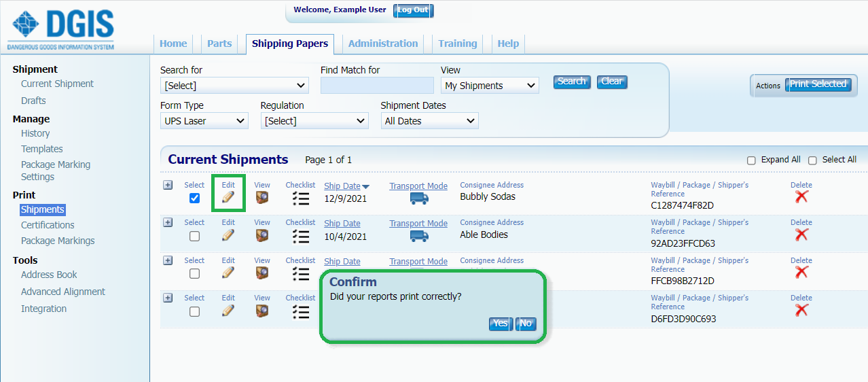Open view icon for shipment D6FD3D90C693
868x382 pixels.
tap(262, 311)
